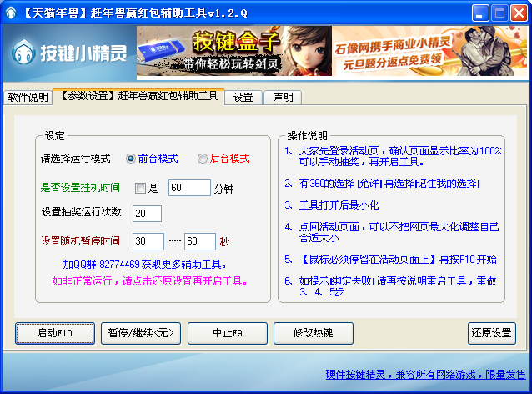Click instruction 1 大家先登录活动页
Viewport: 532px width, 394px height.
393,156
